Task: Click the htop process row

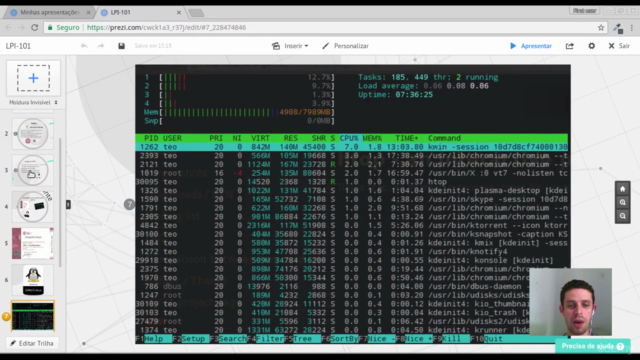Action: pos(351,182)
